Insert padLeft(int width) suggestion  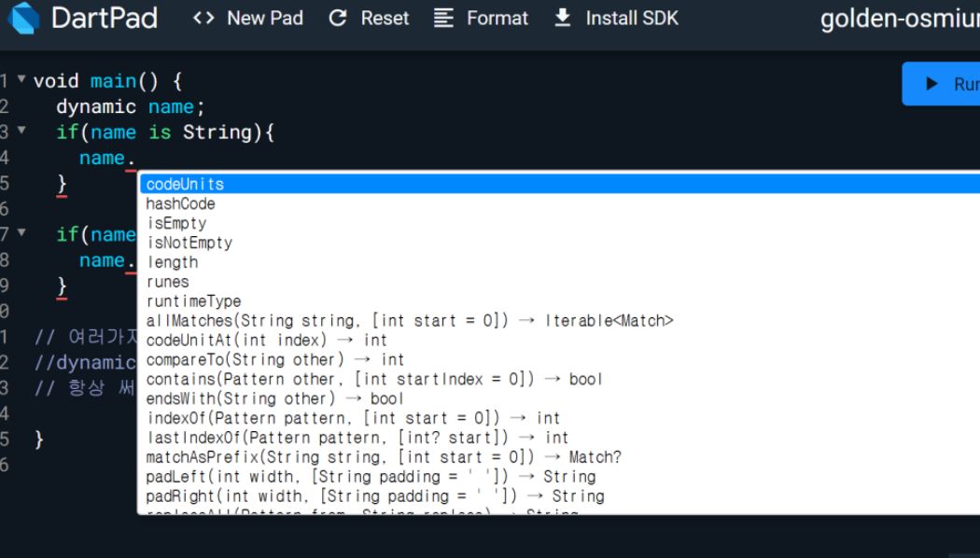coord(560,477)
